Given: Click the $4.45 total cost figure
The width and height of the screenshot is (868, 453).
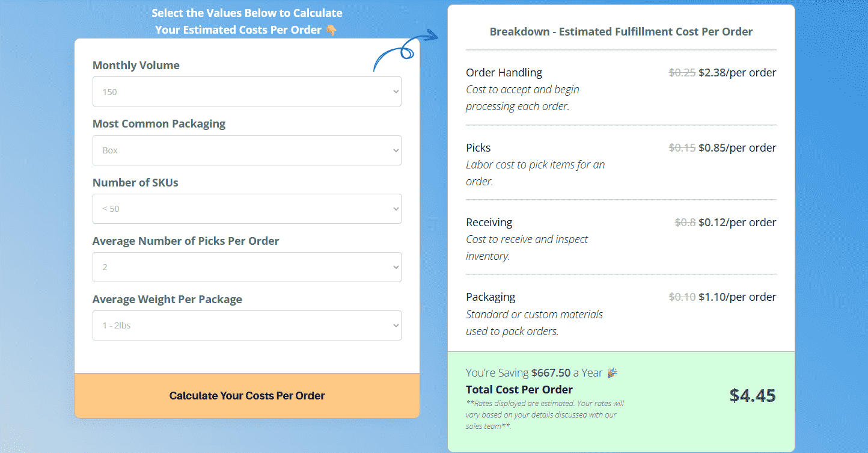Looking at the screenshot, I should (x=753, y=396).
